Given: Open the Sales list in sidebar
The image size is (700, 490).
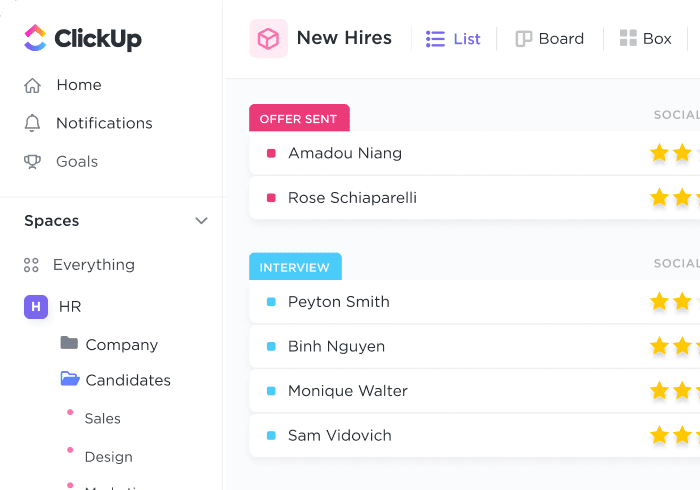Looking at the screenshot, I should pos(103,419).
